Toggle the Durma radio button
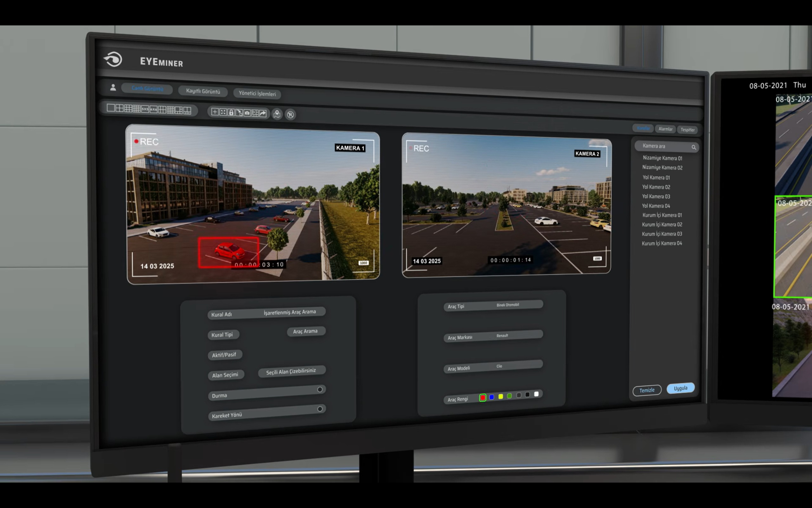Screen dimensions: 812x508 320,389
